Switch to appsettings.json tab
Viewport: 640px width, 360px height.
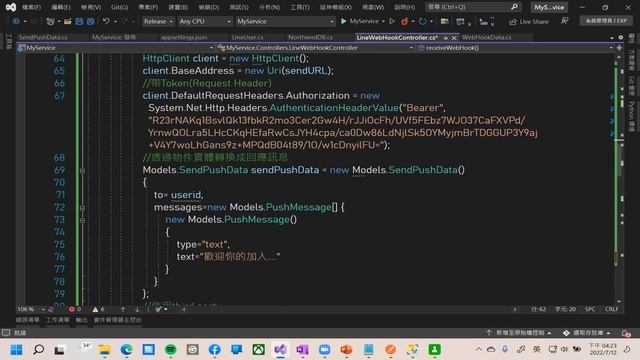click(x=184, y=37)
